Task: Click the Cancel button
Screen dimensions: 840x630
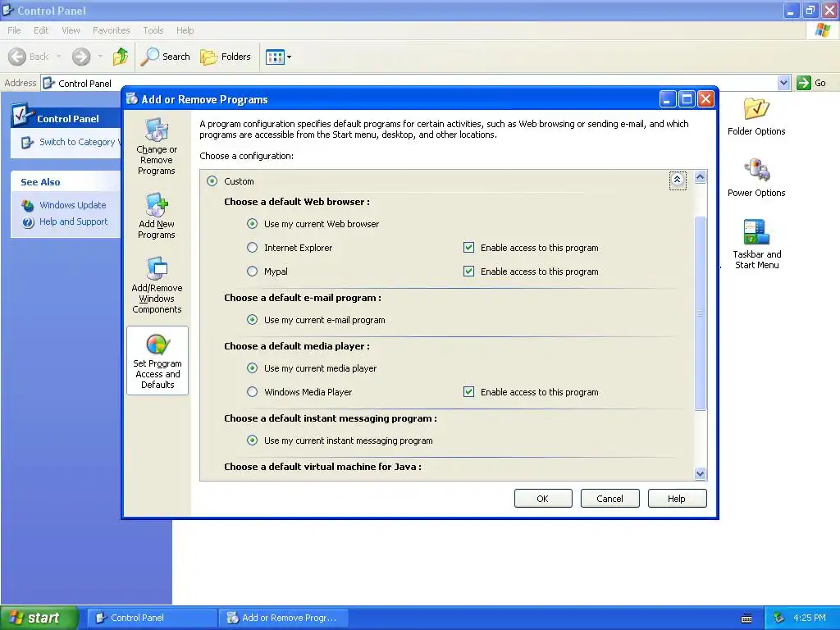Action: pos(609,499)
